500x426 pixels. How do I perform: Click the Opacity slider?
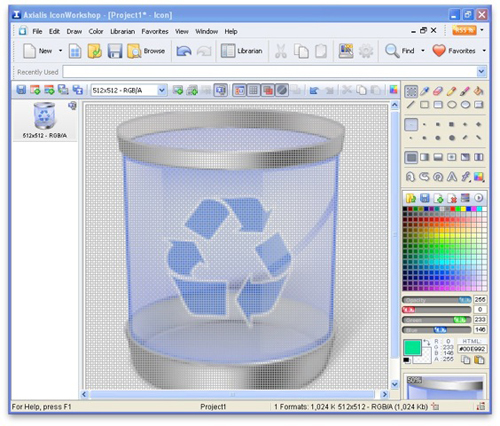[437, 300]
